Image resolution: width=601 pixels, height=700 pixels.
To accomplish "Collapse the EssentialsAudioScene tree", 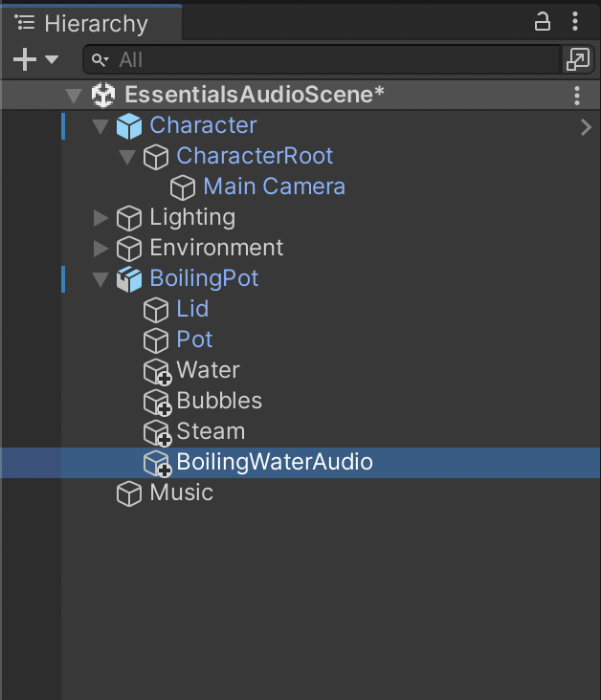I will point(74,95).
